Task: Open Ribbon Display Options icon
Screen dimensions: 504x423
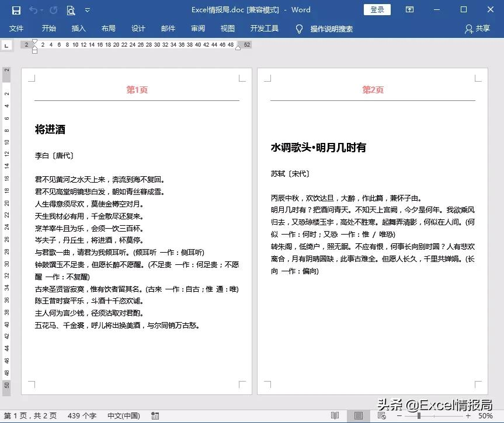Action: tap(409, 9)
